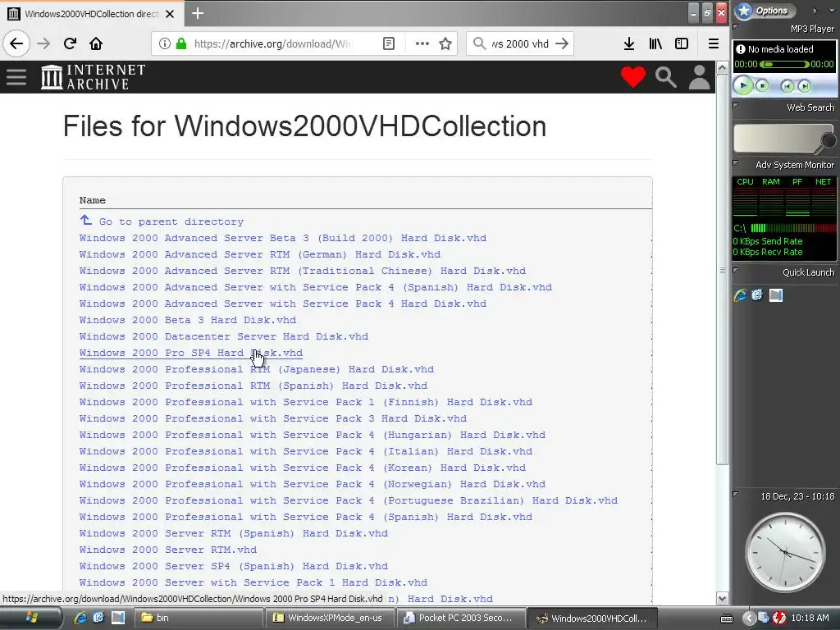This screenshot has height=630, width=840.
Task: Switch to the 'bin' taskbar window
Action: click(199, 618)
